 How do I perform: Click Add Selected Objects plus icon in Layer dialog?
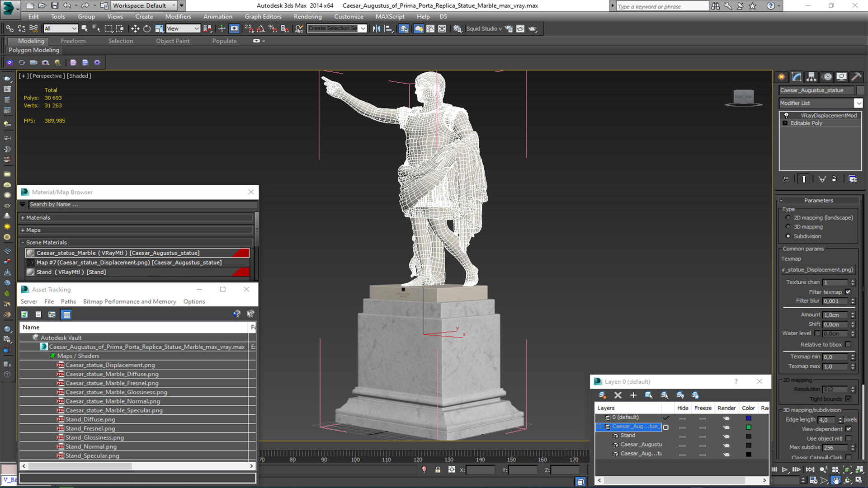633,395
